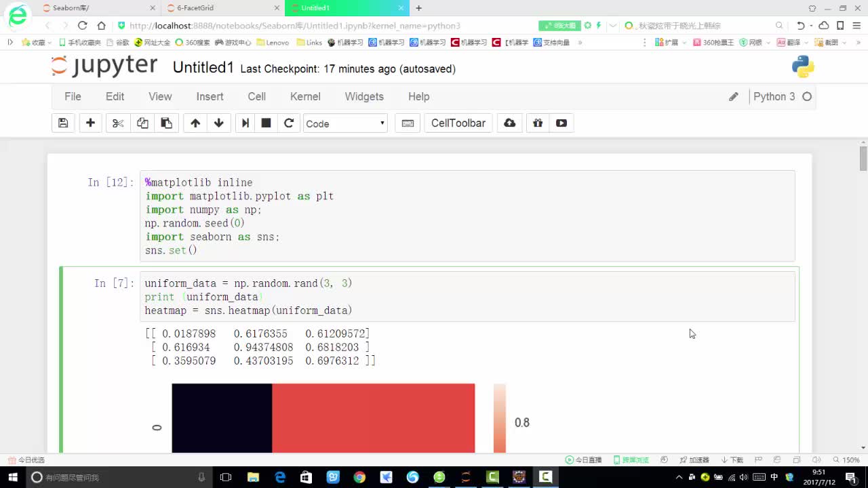Image resolution: width=868 pixels, height=488 pixels.
Task: Click the YouTube-style play icon in toolbar
Action: [561, 123]
